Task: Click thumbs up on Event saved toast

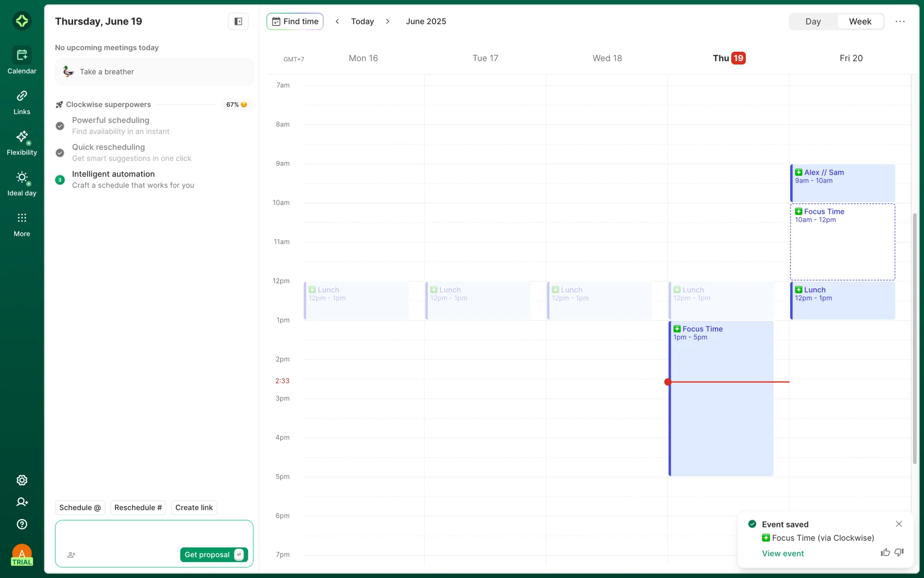Action: (885, 552)
